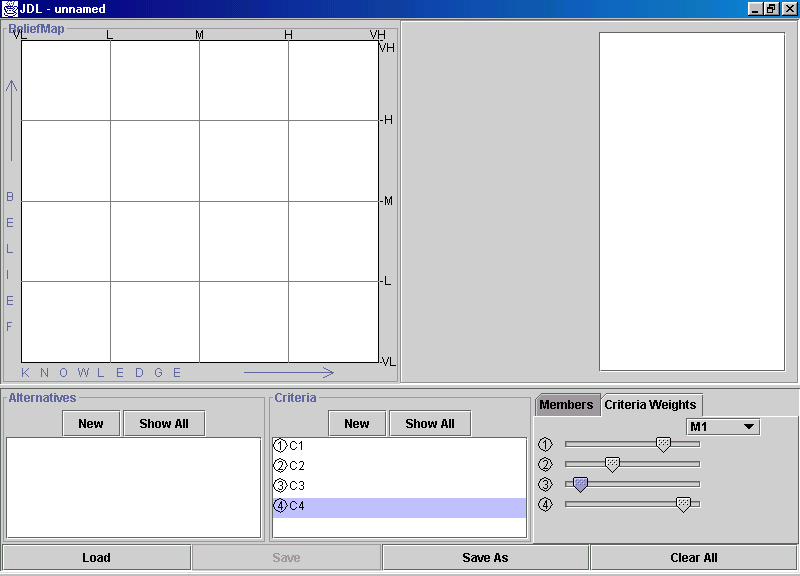Select the C2 criterion row
Screen dimensions: 800x576
pos(399,466)
